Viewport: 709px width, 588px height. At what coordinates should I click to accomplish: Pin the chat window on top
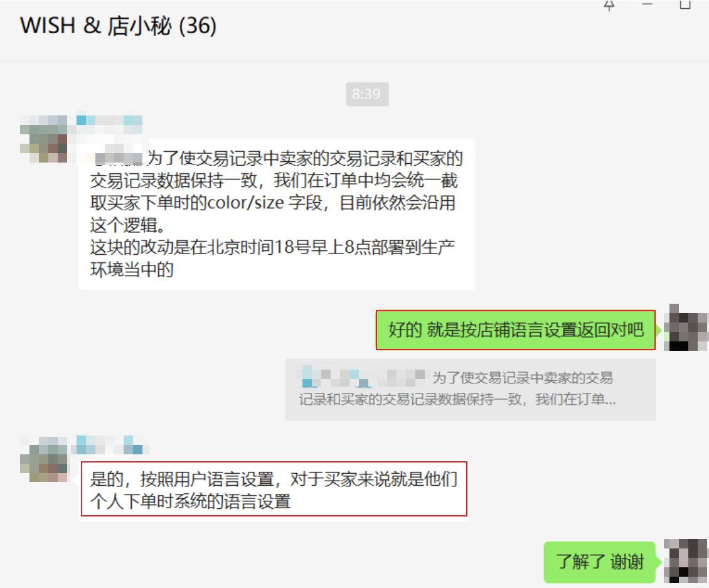(x=609, y=5)
